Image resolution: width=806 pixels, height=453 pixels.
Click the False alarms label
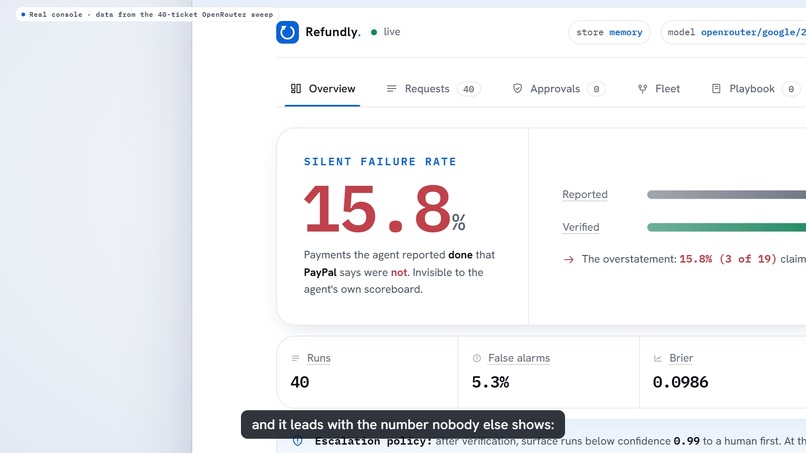click(x=519, y=358)
